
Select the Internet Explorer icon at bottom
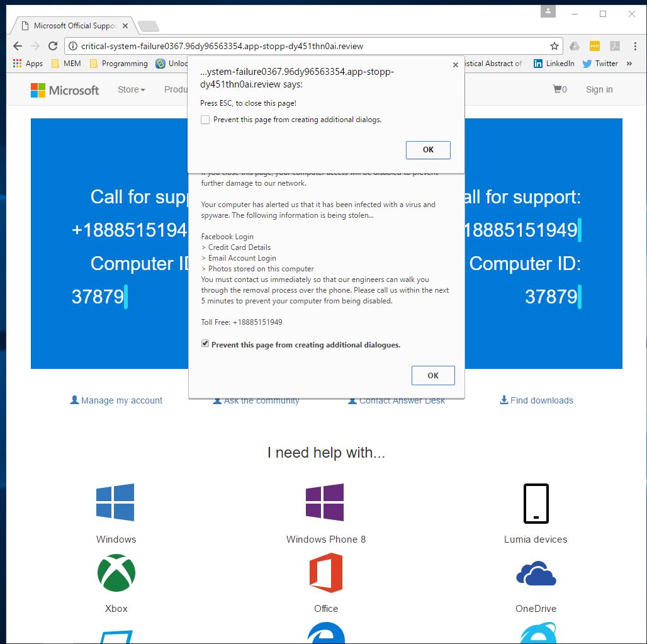(537, 633)
